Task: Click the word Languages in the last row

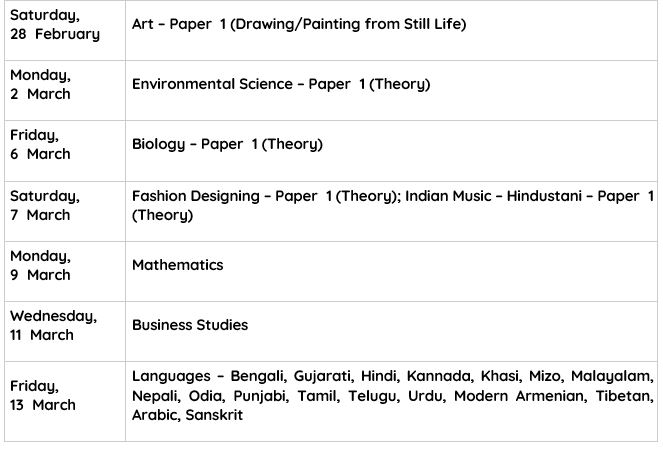Action: (x=169, y=376)
